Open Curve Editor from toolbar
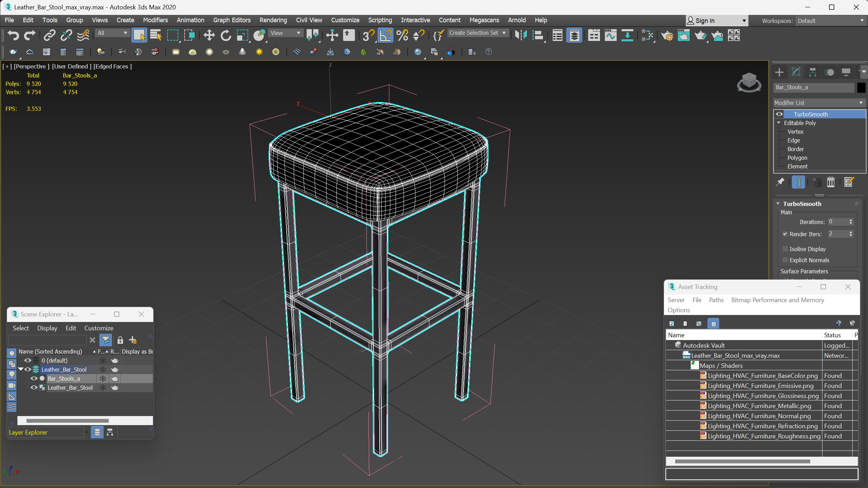This screenshot has width=868, height=488. (610, 35)
